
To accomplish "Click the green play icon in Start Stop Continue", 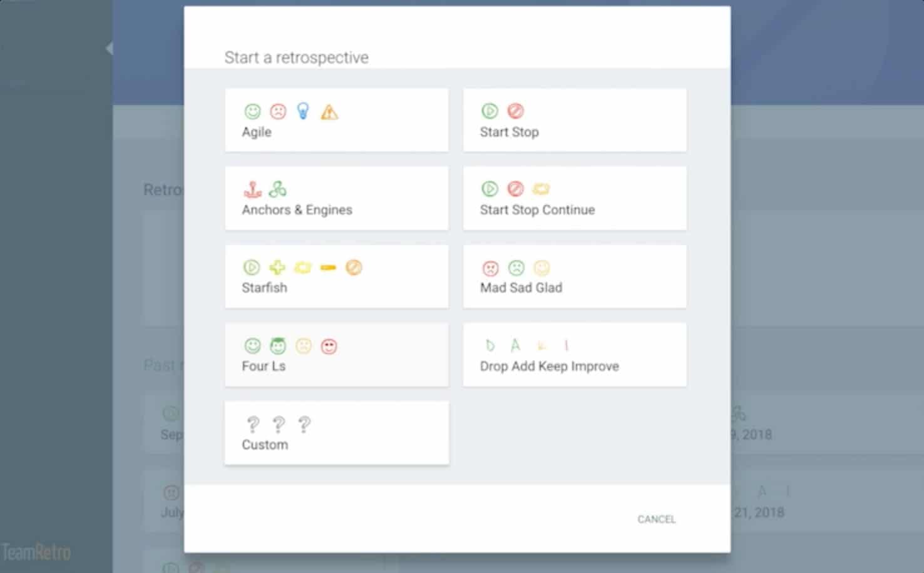I will coord(490,189).
